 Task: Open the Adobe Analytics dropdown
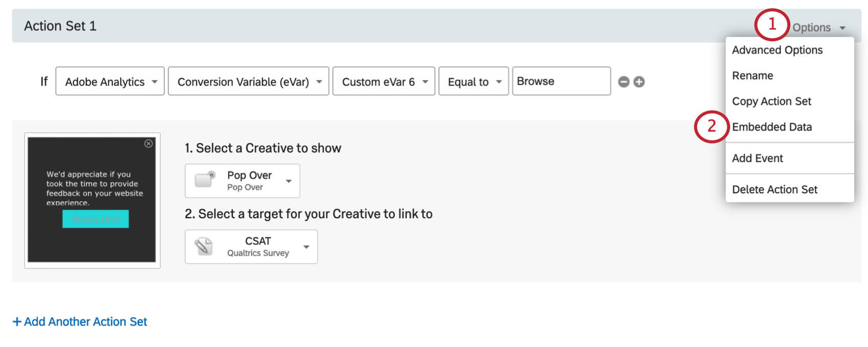110,82
